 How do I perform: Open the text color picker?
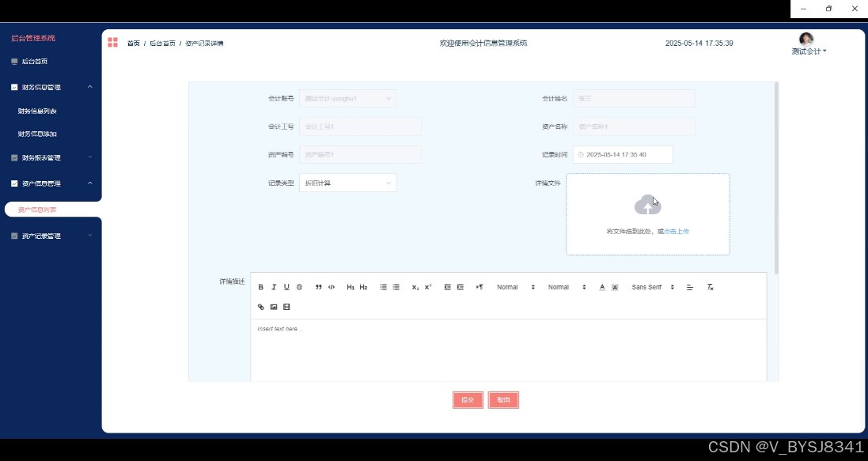[601, 287]
